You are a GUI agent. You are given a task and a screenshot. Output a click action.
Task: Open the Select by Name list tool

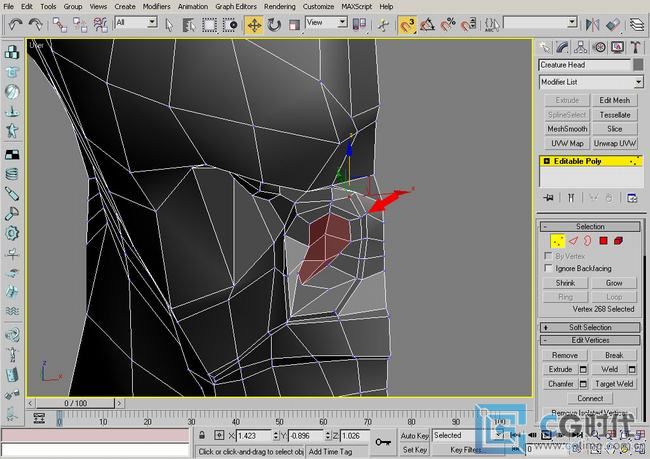coord(189,25)
